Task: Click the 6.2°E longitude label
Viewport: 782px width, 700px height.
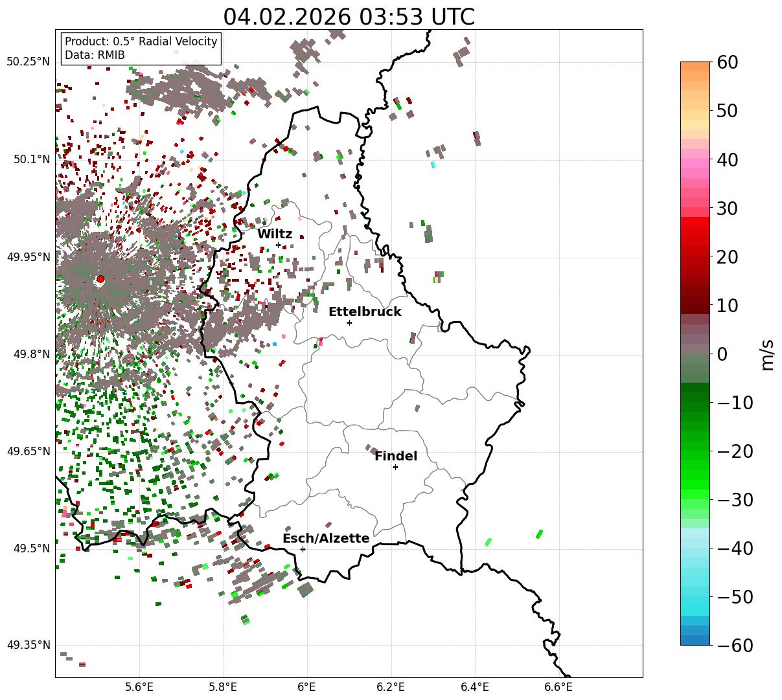Action: pos(391,686)
